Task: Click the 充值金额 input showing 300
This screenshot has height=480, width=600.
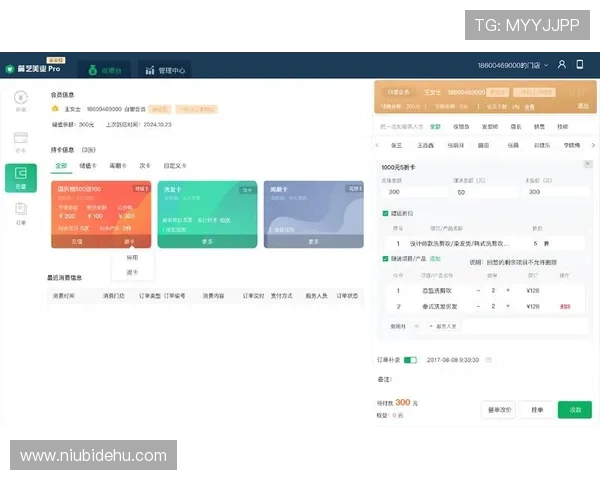Action: coord(414,192)
